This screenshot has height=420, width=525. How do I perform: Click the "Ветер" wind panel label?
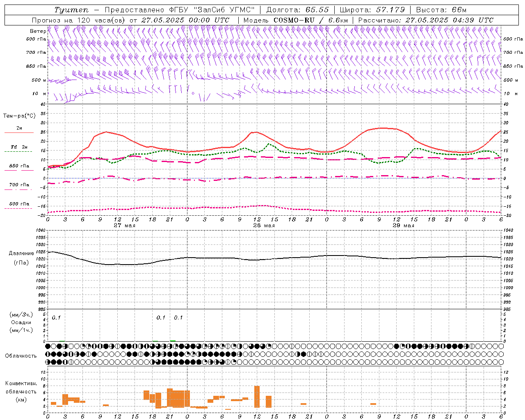[38, 31]
